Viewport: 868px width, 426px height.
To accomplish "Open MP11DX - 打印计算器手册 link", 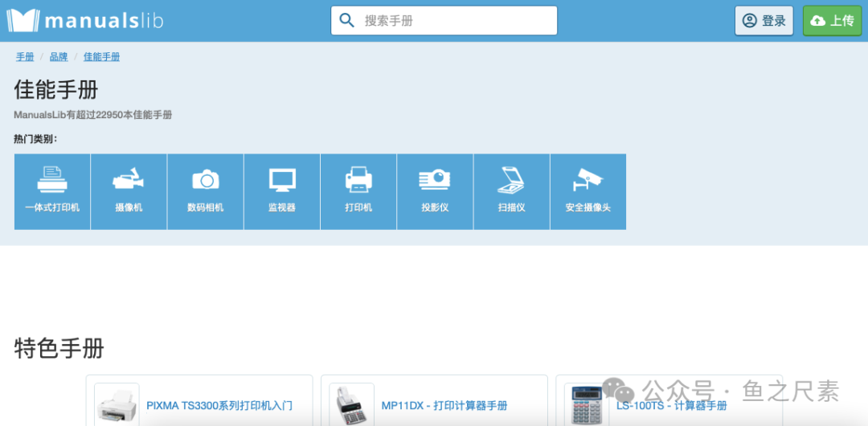I will pyautogui.click(x=444, y=405).
